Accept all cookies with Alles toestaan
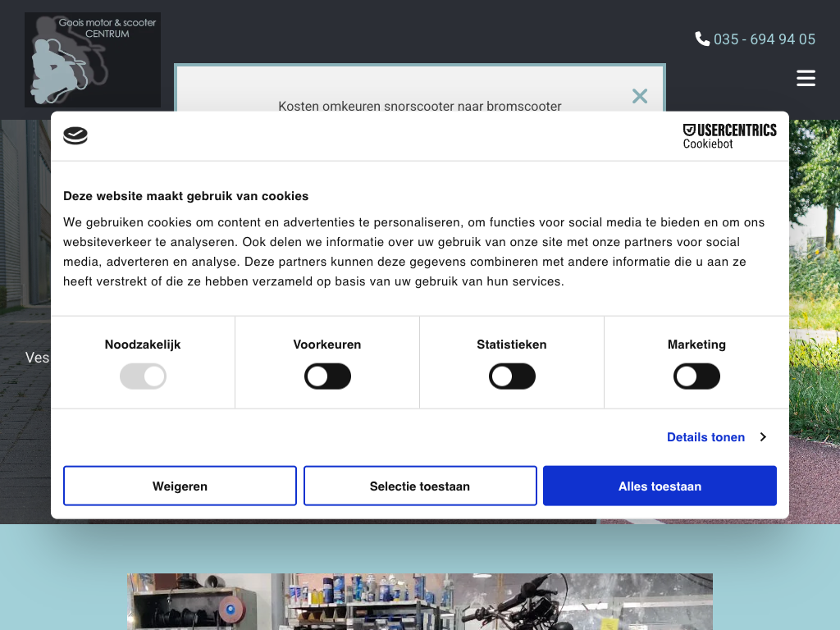Image resolution: width=840 pixels, height=630 pixels. tap(660, 486)
